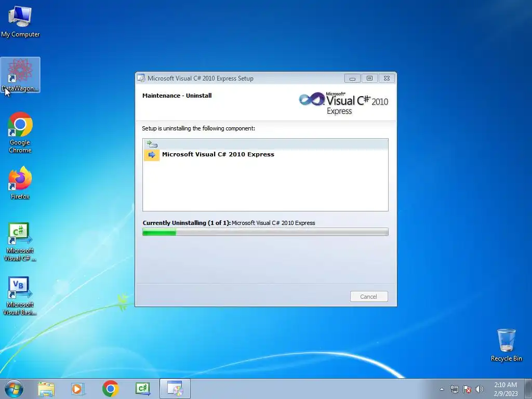532x399 pixels.
Task: Open Microsoft Visual C# desktop shortcut
Action: click(20, 242)
